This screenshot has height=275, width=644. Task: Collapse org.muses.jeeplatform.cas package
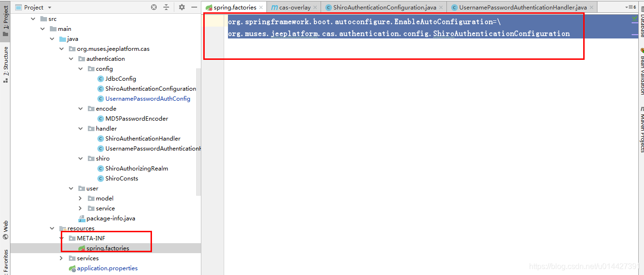[x=62, y=49]
